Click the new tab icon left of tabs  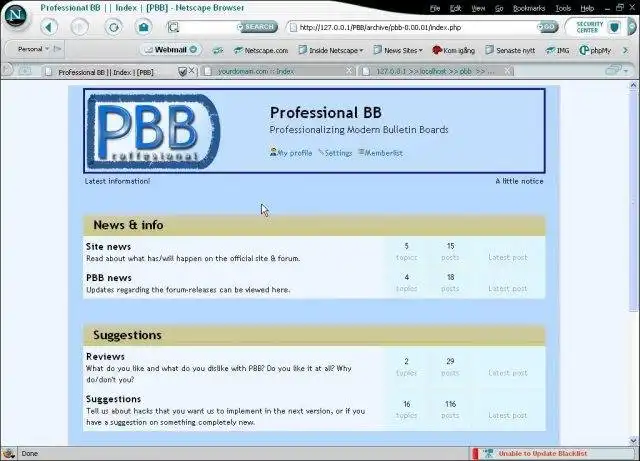click(24, 71)
